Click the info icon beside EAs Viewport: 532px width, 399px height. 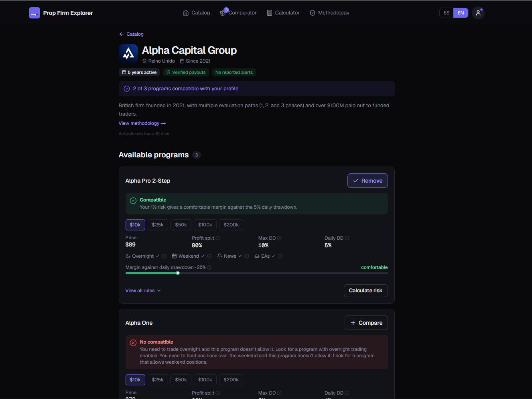(280, 256)
